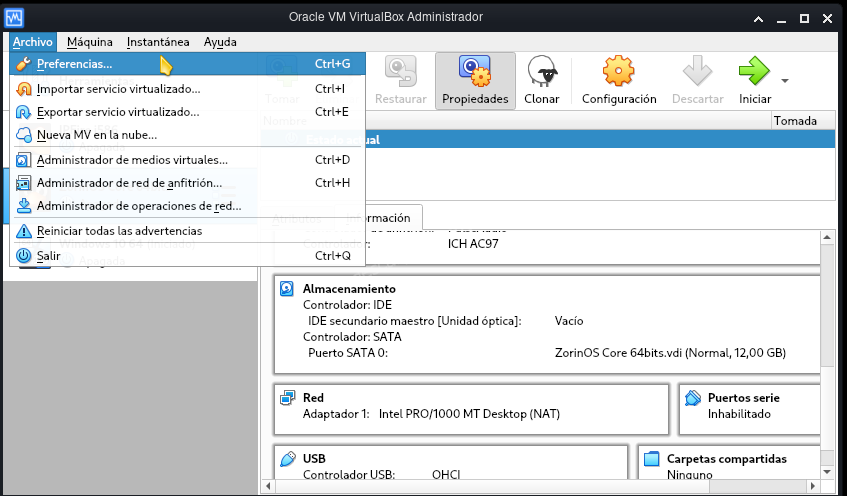Click the virtual media manager disk icon
Screen dimensions: 847x496
pos(23,160)
